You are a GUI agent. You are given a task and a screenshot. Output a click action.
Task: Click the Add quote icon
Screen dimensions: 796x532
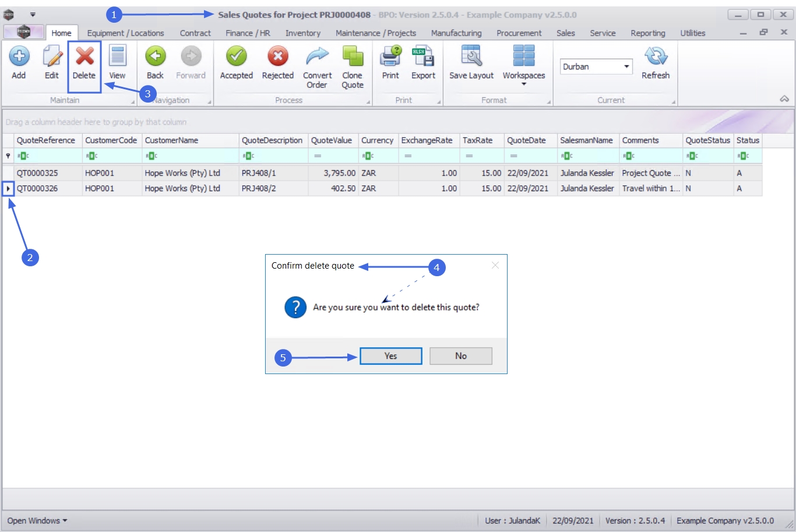point(19,57)
